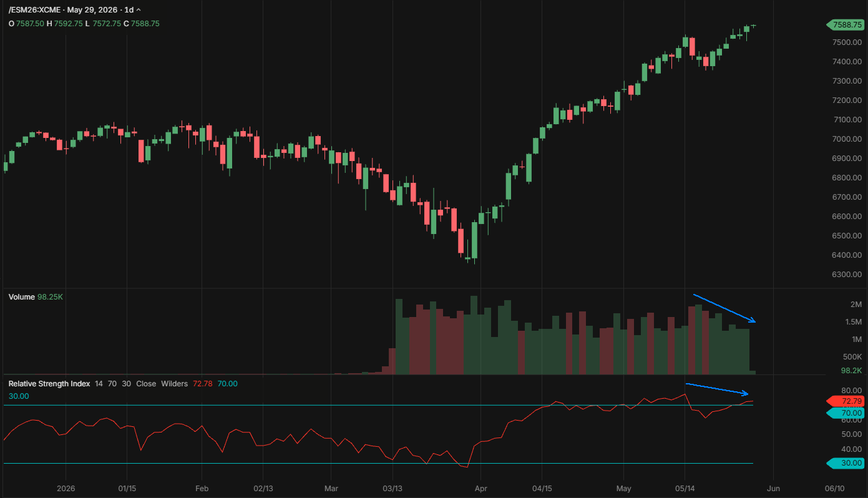Click the 04/15 date axis label
This screenshot has height=498, width=868.
coord(542,489)
